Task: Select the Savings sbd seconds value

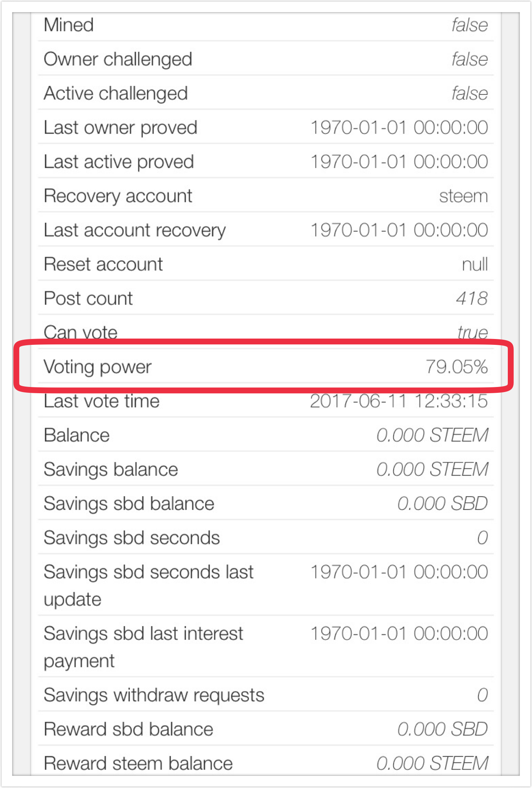Action: pos(482,538)
